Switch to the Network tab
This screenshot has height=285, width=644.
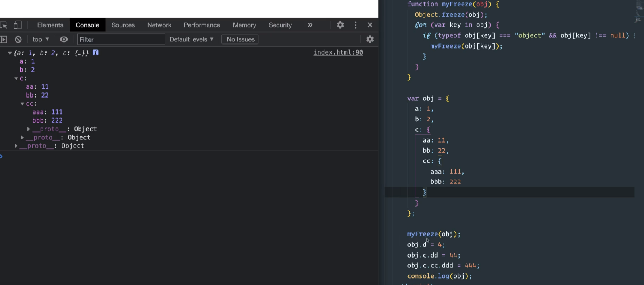coord(159,25)
